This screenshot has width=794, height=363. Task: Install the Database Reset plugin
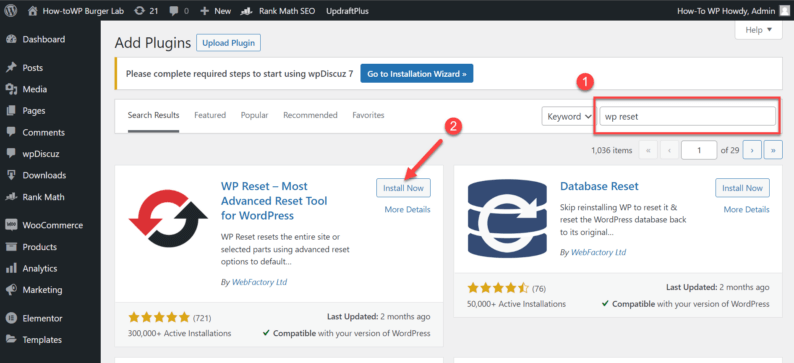pos(742,188)
